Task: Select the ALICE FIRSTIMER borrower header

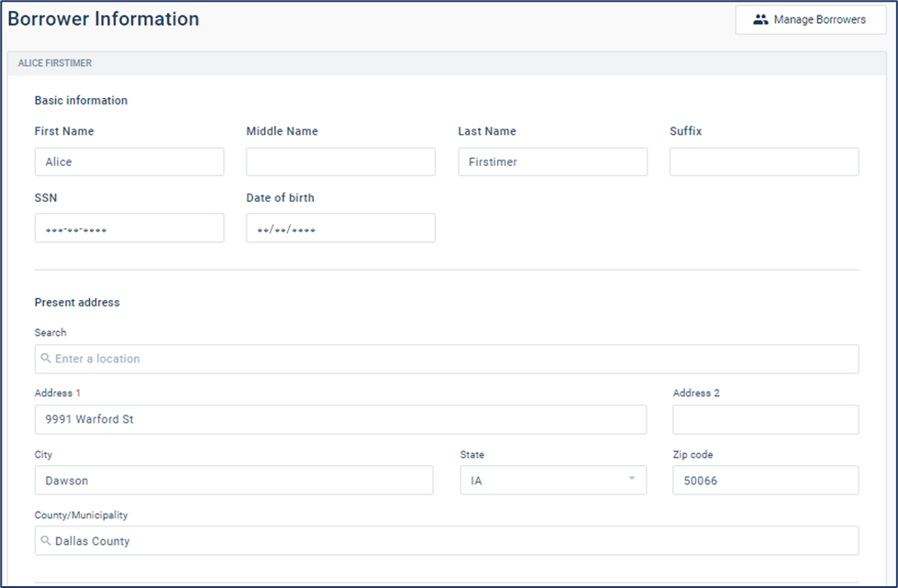Action: tap(447, 63)
